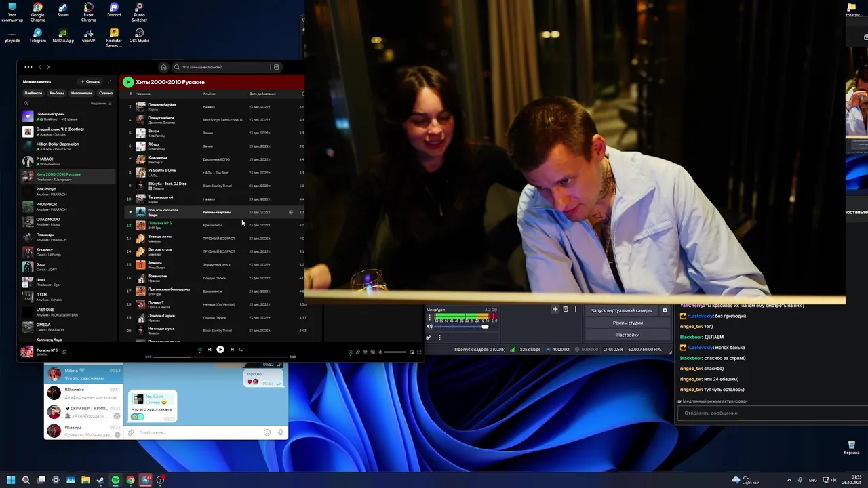The height and width of the screenshot is (488, 868).
Task: Click the Создать button in library
Action: click(90, 81)
